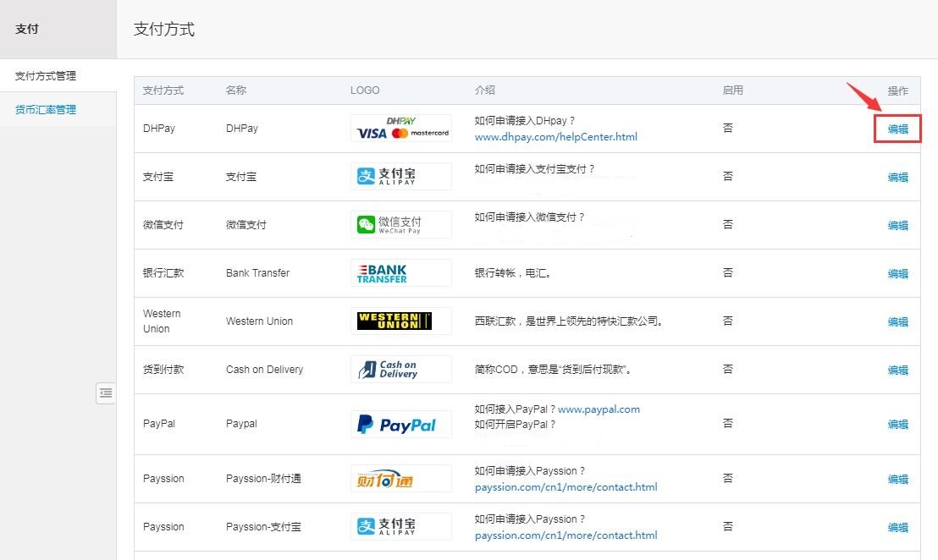
Task: Click the DHPay Visa Mastercard logo
Action: click(x=400, y=129)
